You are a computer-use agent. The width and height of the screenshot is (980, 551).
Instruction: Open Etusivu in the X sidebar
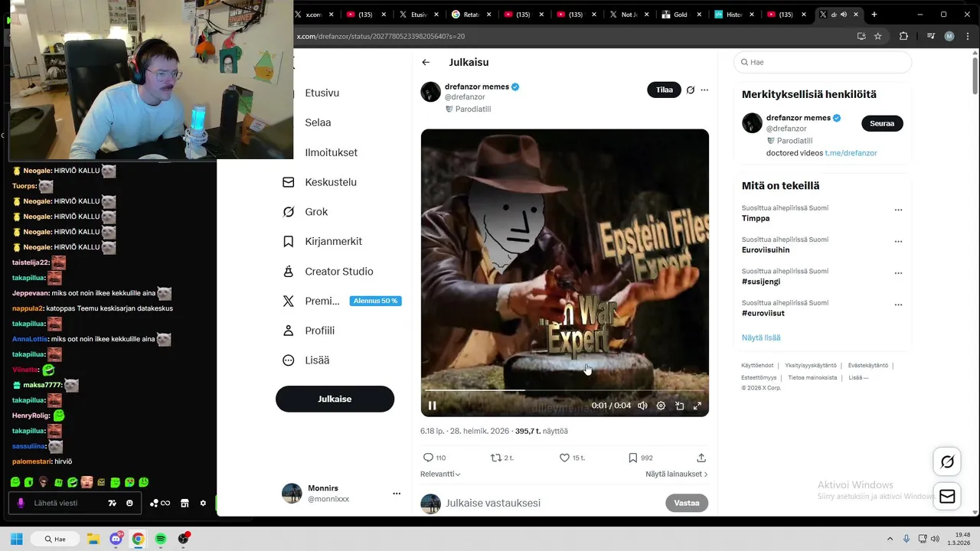click(322, 93)
